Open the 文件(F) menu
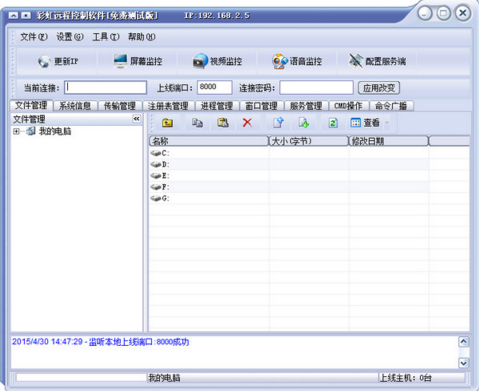The height and width of the screenshot is (391, 479). [34, 37]
